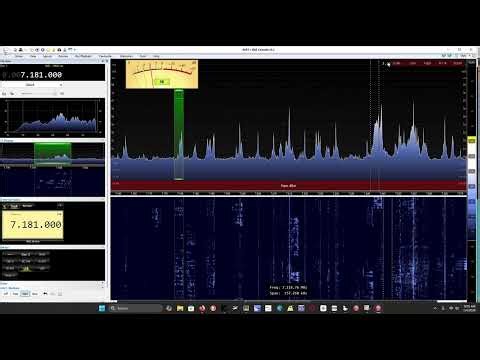The height and width of the screenshot is (360, 480).
Task: Click the green filter passband in the spectrum
Action: tap(179, 135)
